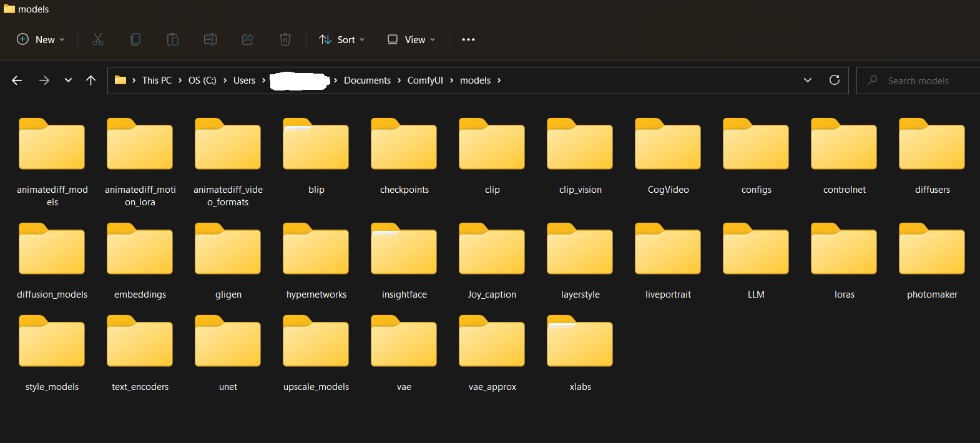Screen dimensions: 980x443
Task: Navigate to Users breadcrumb
Action: [x=244, y=80]
